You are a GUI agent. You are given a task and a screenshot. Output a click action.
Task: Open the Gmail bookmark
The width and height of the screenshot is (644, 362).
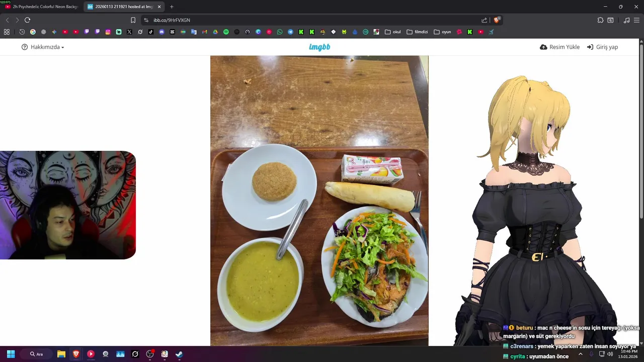point(204,32)
